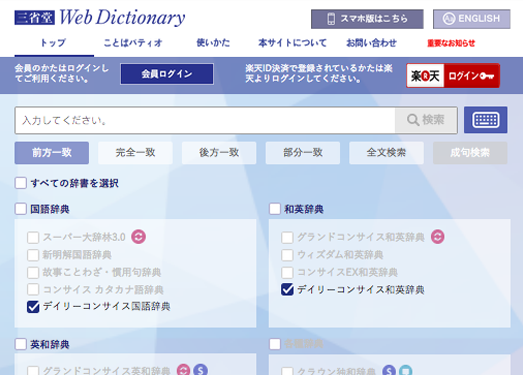Toggle 故事ことわざ・慣用句辞典 checkbox
This screenshot has width=523, height=375.
click(x=33, y=272)
